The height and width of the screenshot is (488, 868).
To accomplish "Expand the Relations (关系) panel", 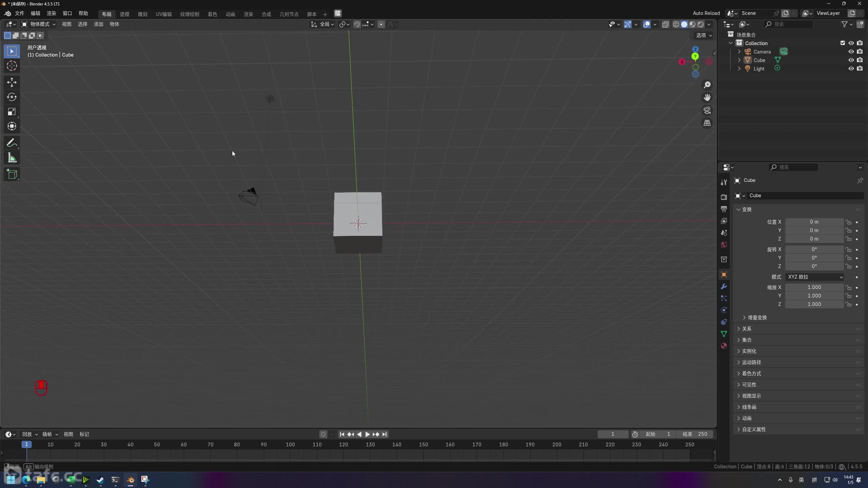I will coord(747,329).
